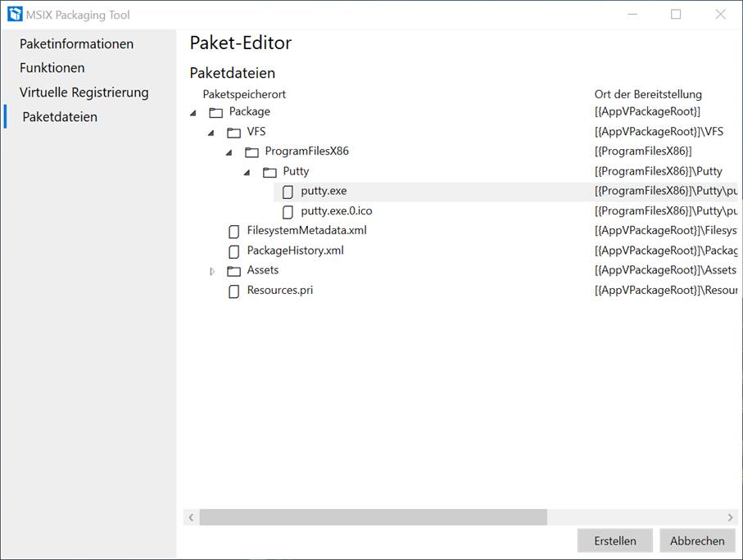Click the putty.exe file icon
Image resolution: width=743 pixels, height=560 pixels.
point(288,192)
